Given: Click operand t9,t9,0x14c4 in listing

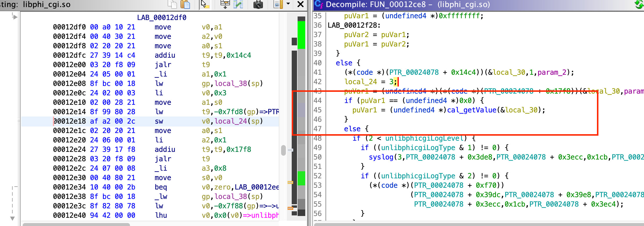Looking at the screenshot, I should tap(226, 55).
